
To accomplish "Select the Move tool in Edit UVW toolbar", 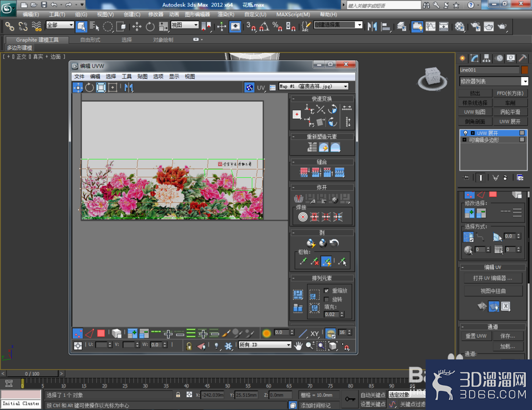I will click(x=78, y=88).
